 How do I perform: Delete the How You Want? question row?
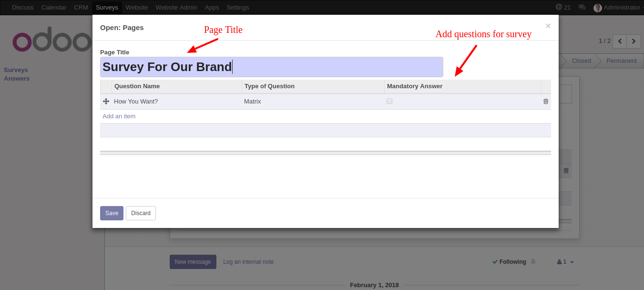tap(546, 102)
